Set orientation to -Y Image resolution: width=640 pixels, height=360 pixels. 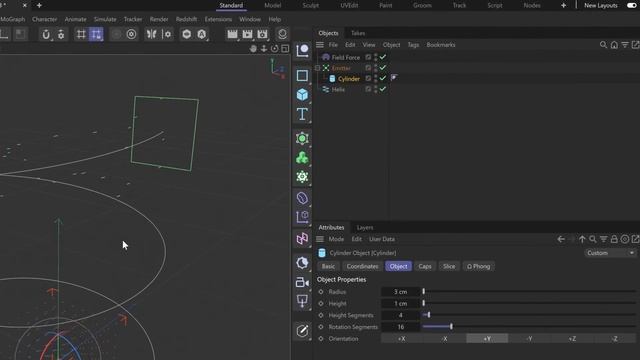pos(529,339)
